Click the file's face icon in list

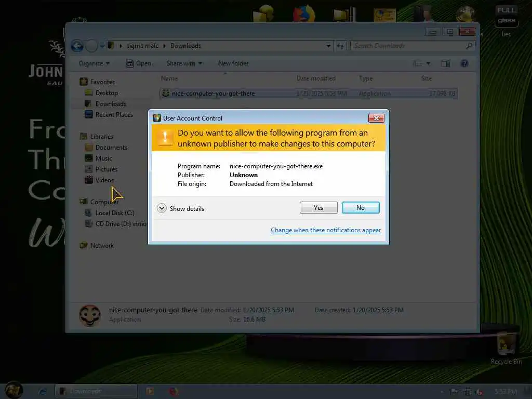(x=166, y=94)
